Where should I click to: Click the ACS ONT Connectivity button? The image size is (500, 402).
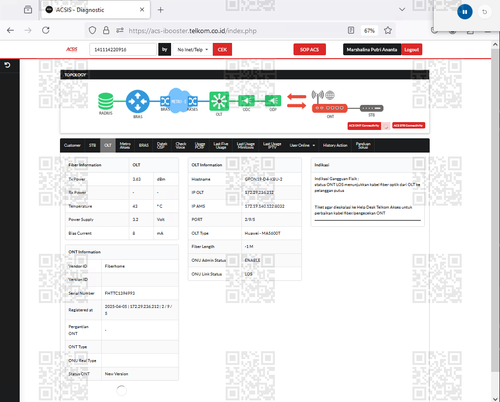coord(364,126)
